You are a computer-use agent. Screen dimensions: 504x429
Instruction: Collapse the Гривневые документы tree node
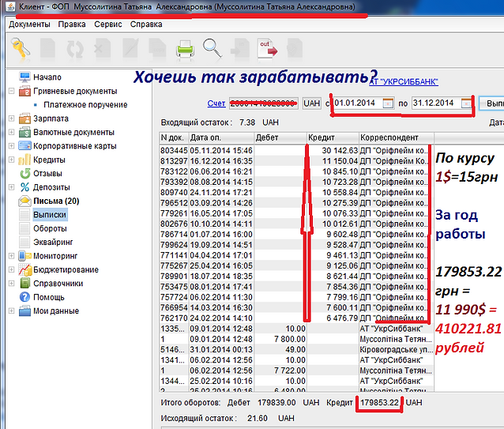point(11,92)
